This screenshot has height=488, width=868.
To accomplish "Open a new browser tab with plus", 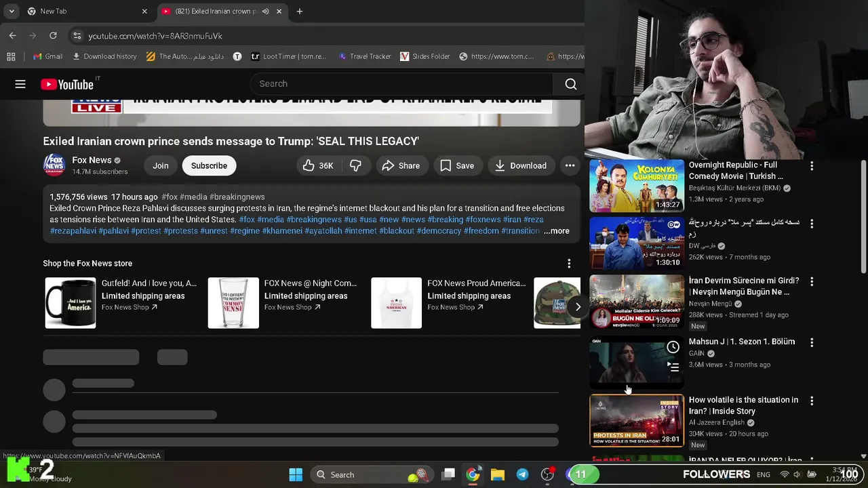I will [x=299, y=12].
